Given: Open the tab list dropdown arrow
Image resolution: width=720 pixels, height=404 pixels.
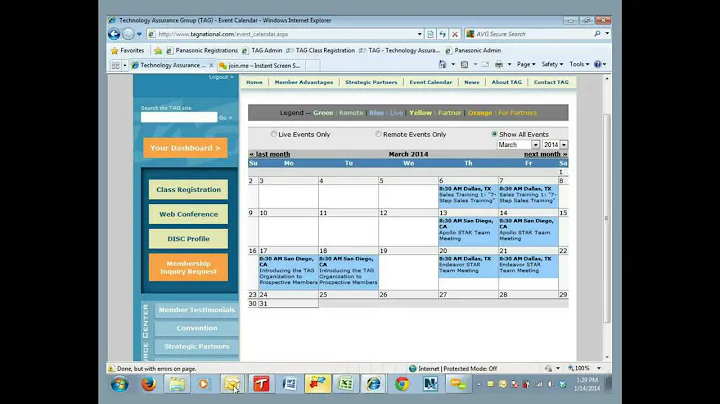Looking at the screenshot, I should 124,66.
